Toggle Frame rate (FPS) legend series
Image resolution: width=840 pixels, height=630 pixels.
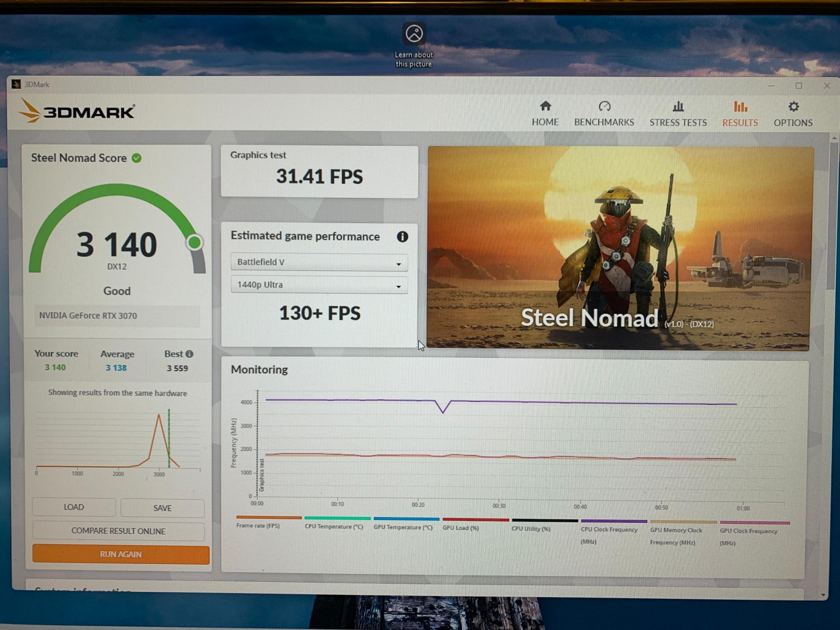[x=269, y=522]
